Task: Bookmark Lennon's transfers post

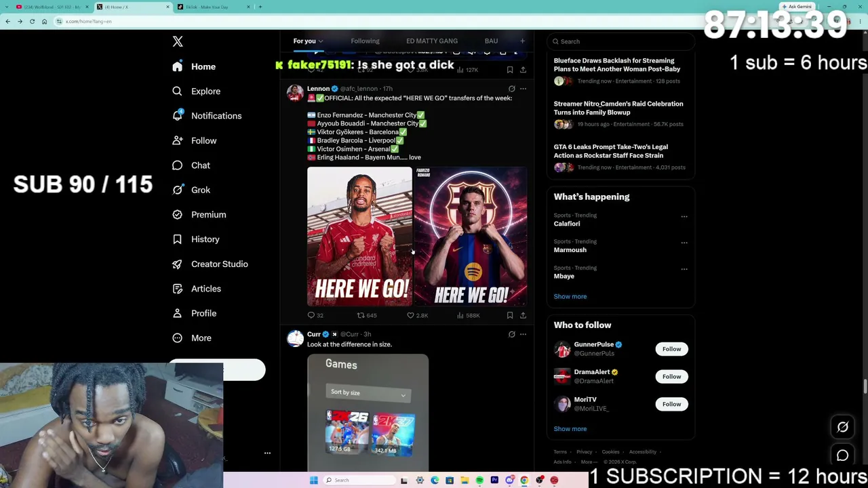Action: point(510,315)
